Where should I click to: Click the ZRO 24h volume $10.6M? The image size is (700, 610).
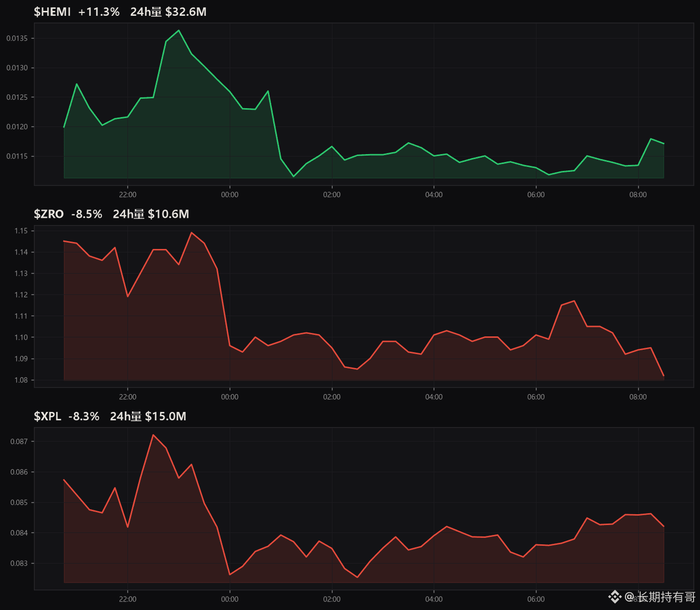tap(151, 214)
